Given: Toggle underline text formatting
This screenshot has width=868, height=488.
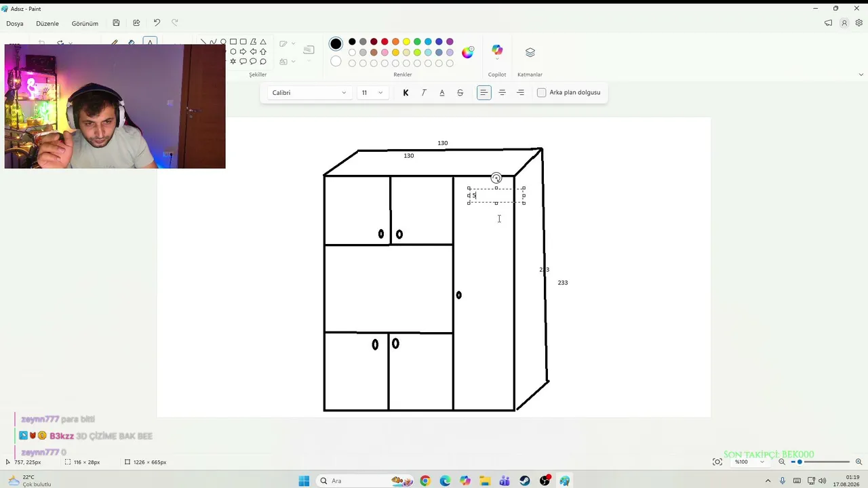Looking at the screenshot, I should point(442,93).
